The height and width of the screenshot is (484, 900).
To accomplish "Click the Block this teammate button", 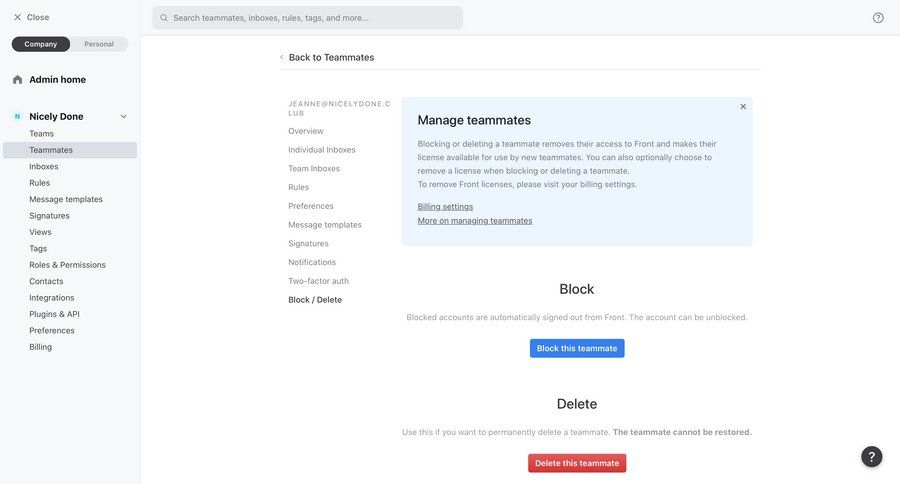I will (577, 348).
